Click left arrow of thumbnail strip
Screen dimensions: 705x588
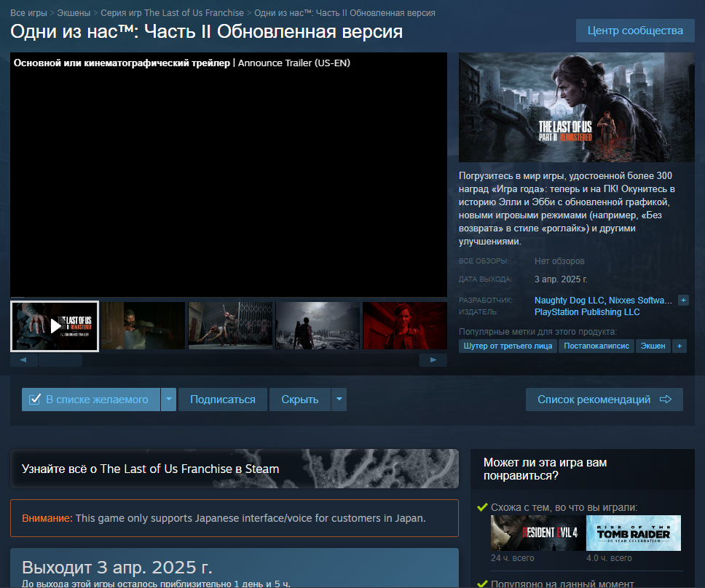(23, 359)
